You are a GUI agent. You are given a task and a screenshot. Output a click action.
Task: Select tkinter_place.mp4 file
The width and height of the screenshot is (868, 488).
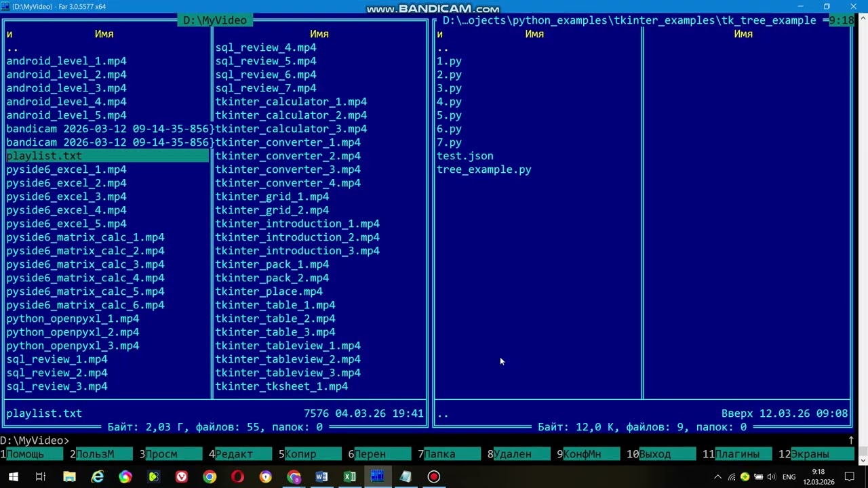coord(269,291)
